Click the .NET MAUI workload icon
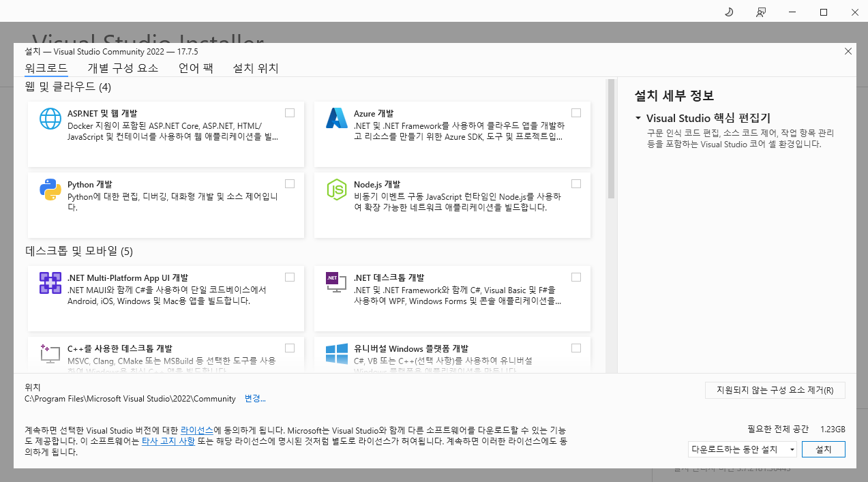The width and height of the screenshot is (868, 482). (50, 283)
